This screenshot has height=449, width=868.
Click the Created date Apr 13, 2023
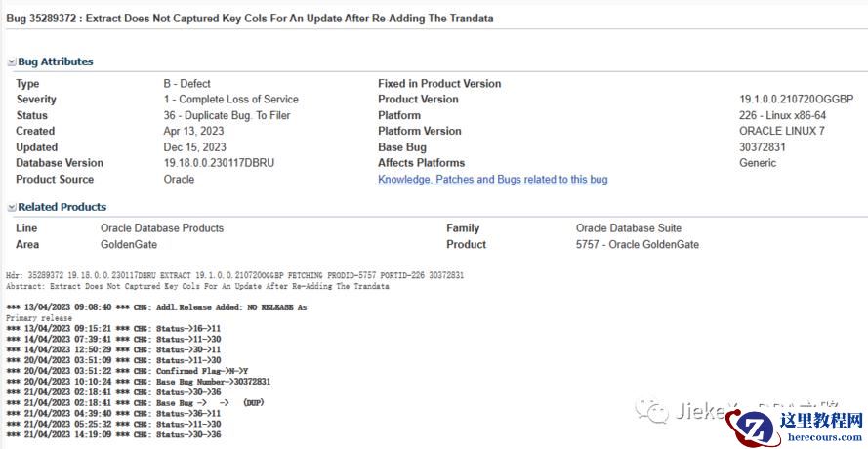(x=193, y=131)
